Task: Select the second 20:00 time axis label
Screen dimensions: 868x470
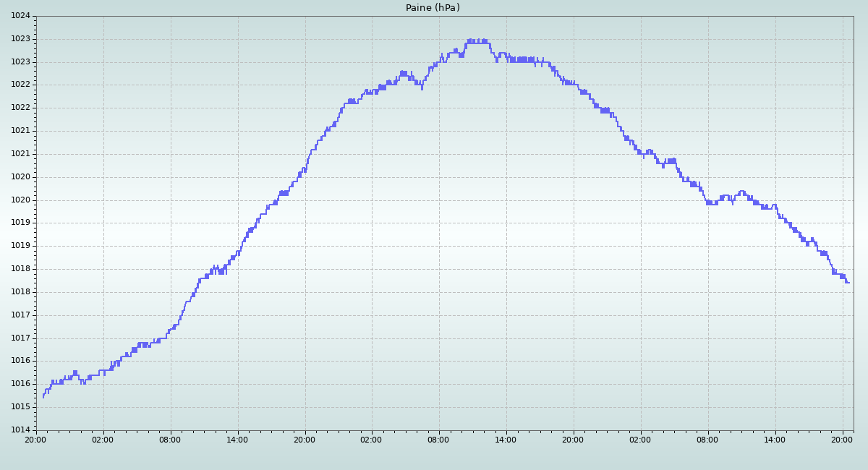Action: 305,439
